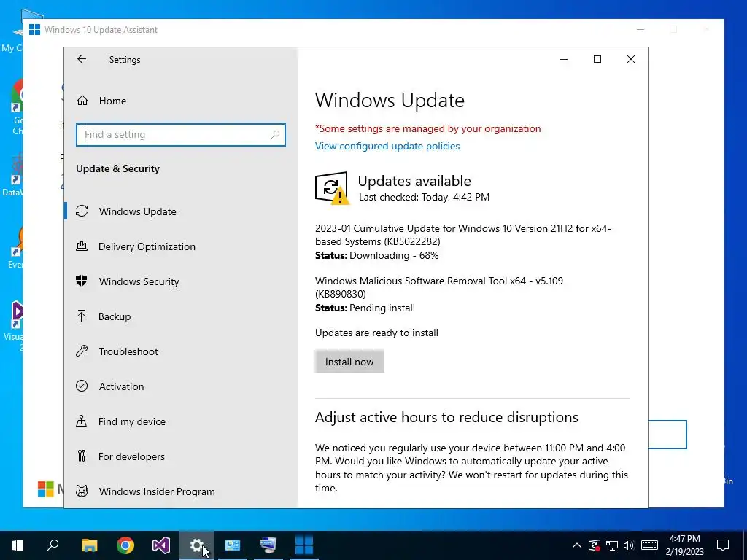747x560 pixels.
Task: Go back using the Settings back arrow
Action: click(82, 59)
